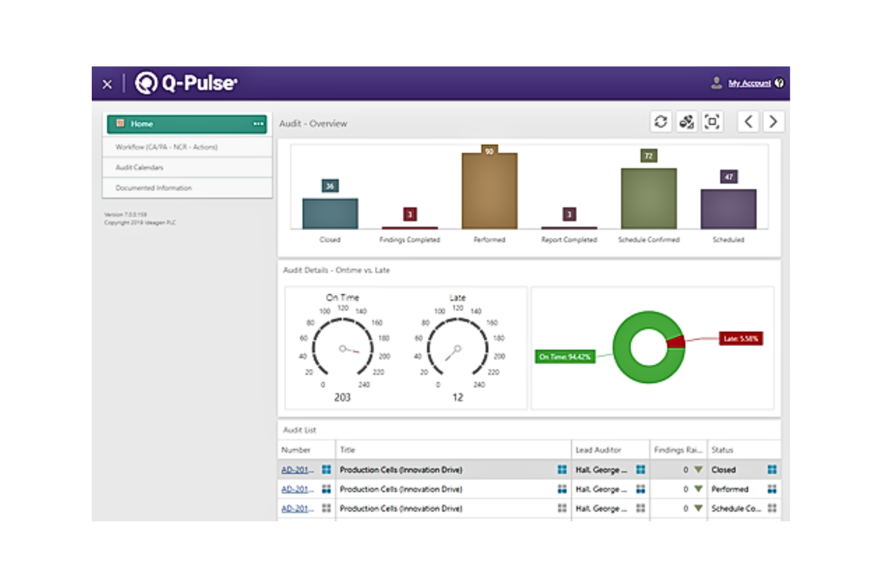Open the Home panel options via ellipsis menu
This screenshot has height=588, width=882.
[259, 123]
